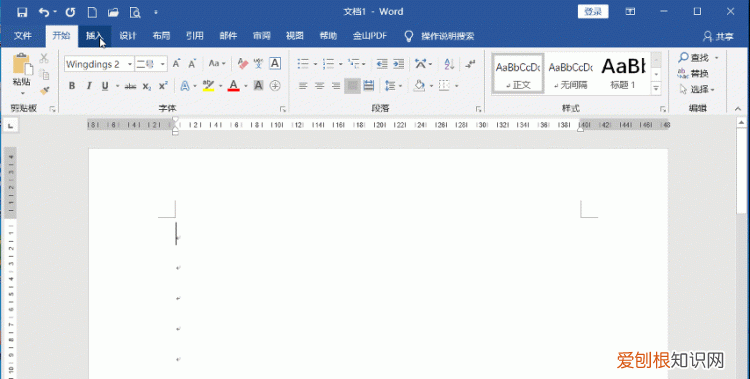Click the Share button

(x=718, y=36)
